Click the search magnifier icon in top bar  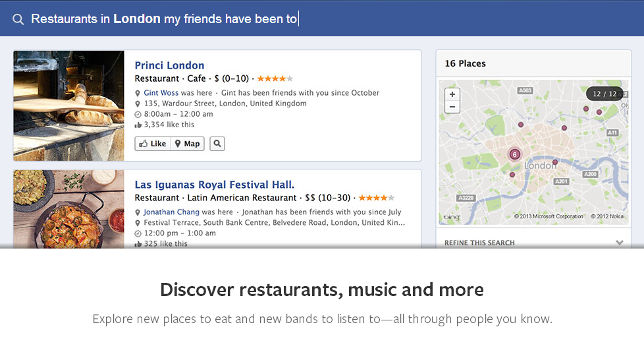click(x=18, y=19)
